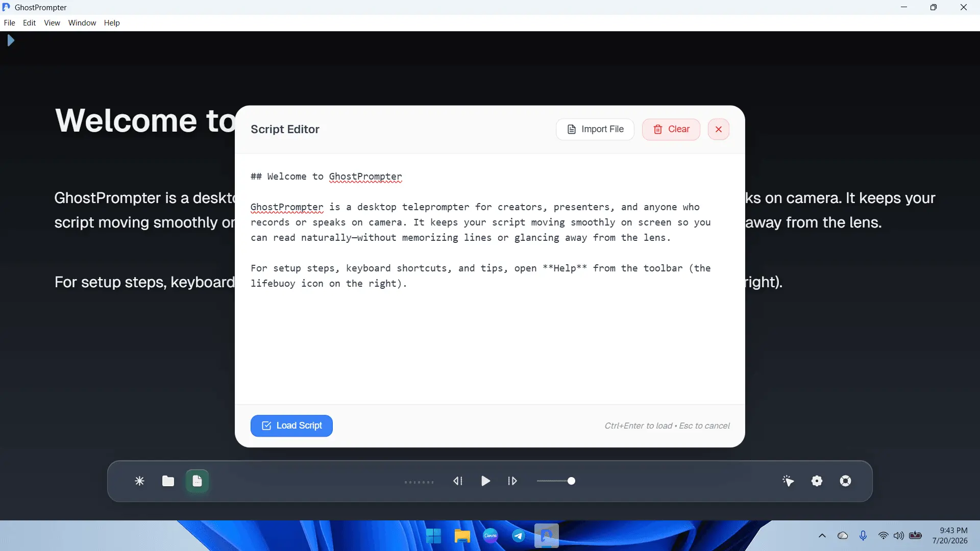Clear the script with the Clear button
Viewport: 980px width, 551px height.
click(x=671, y=130)
